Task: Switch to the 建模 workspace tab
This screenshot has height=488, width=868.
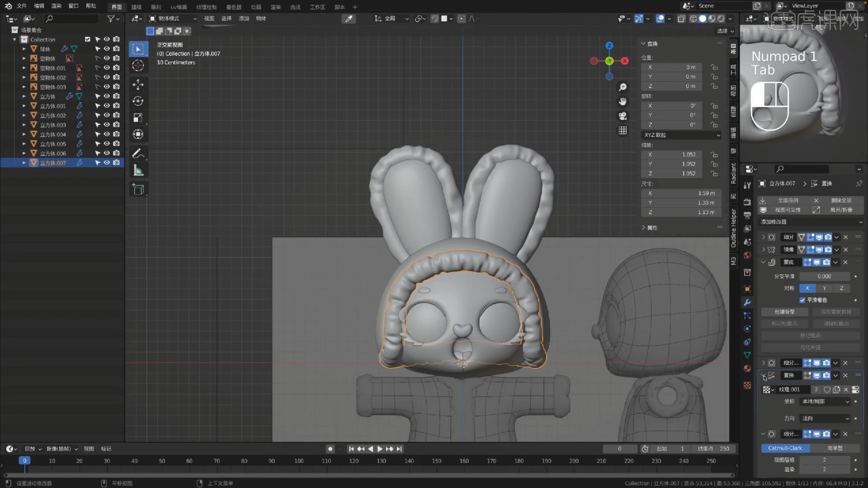Action: pyautogui.click(x=137, y=7)
